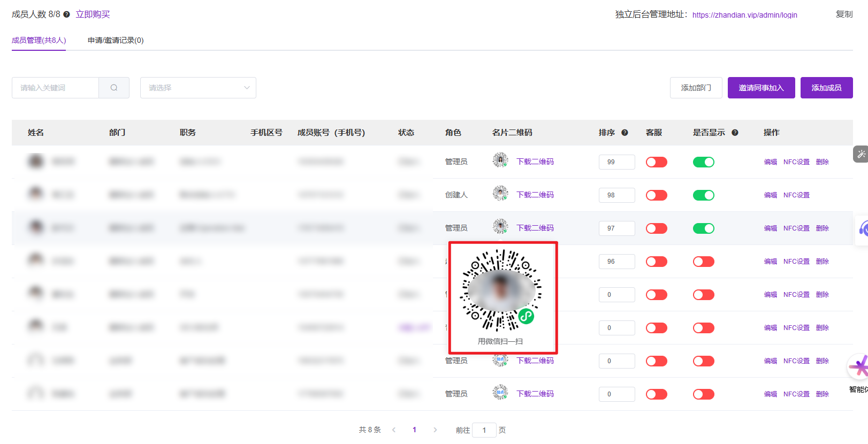Go to next page with right arrow
Viewport: 868px width, 444px height.
click(435, 430)
